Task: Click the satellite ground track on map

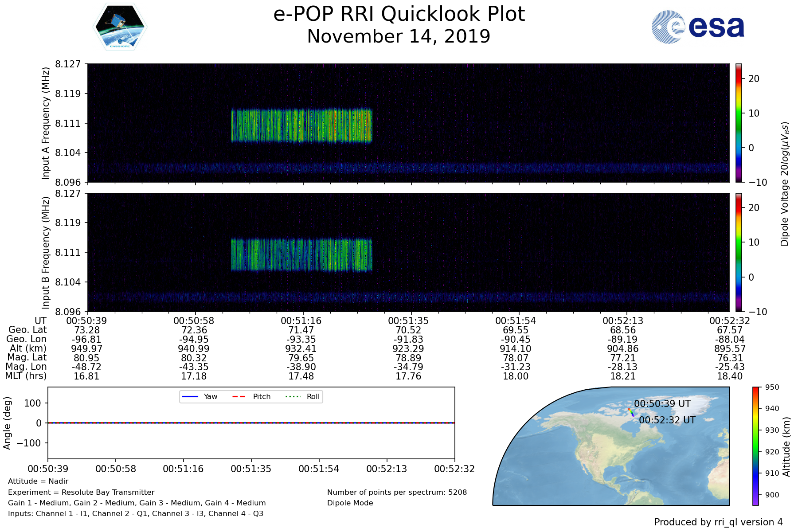Action: 631,413
